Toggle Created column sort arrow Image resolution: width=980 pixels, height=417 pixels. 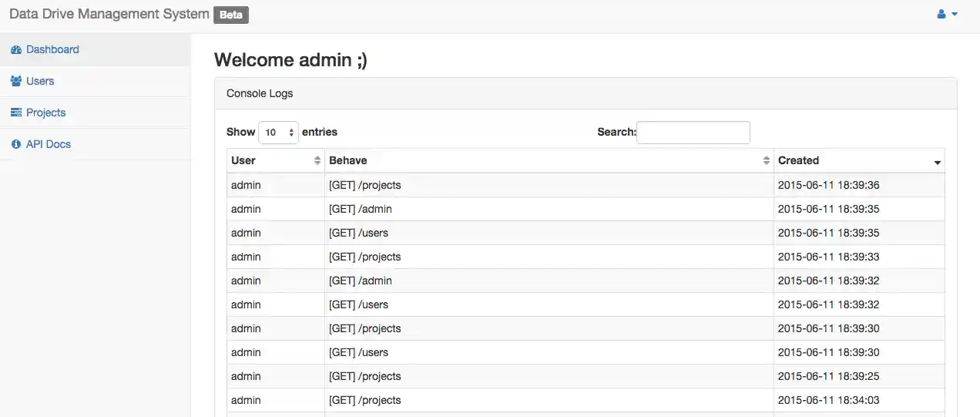(937, 162)
